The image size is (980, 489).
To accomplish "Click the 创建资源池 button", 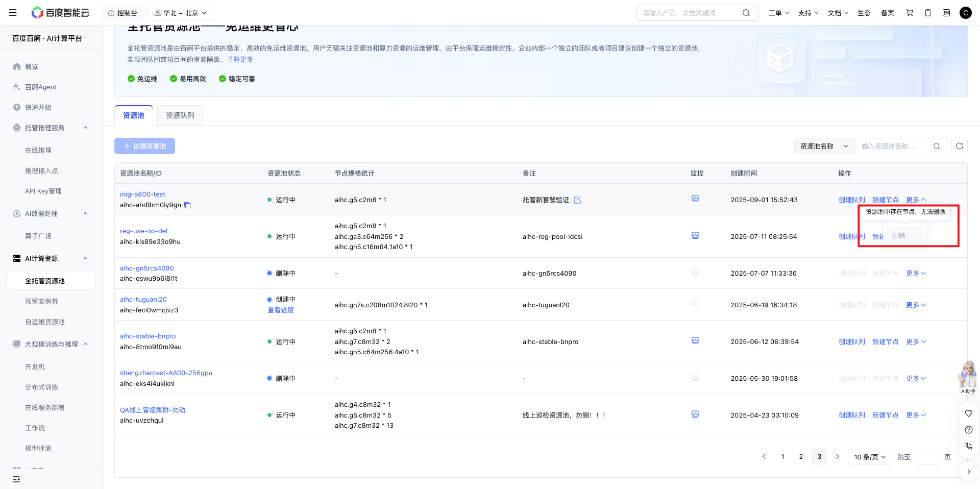I will pyautogui.click(x=144, y=146).
